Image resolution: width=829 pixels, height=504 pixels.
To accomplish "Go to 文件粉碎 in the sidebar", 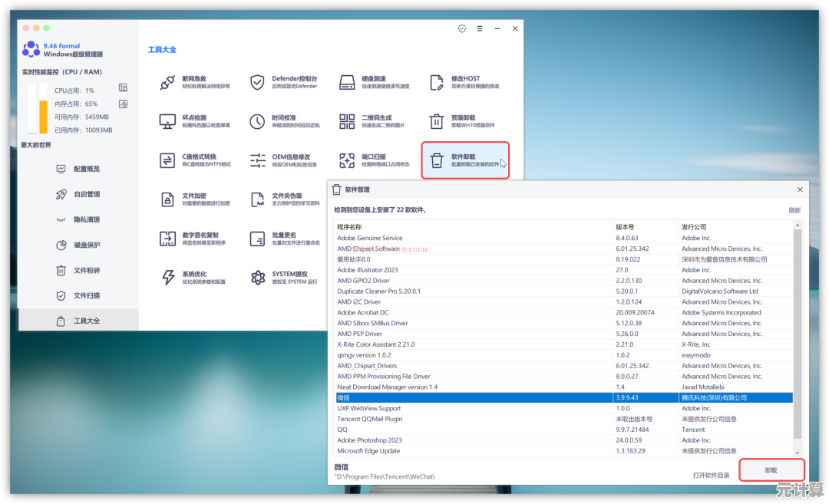I will click(78, 271).
